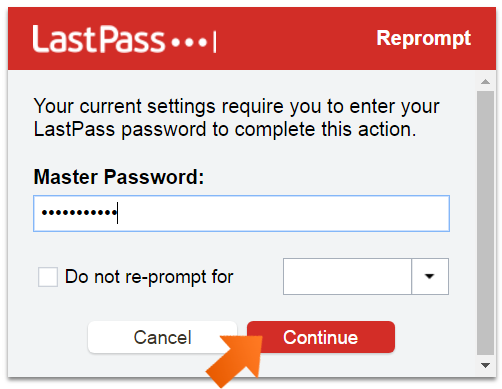
Task: Click the Master Password label
Action: [x=119, y=177]
